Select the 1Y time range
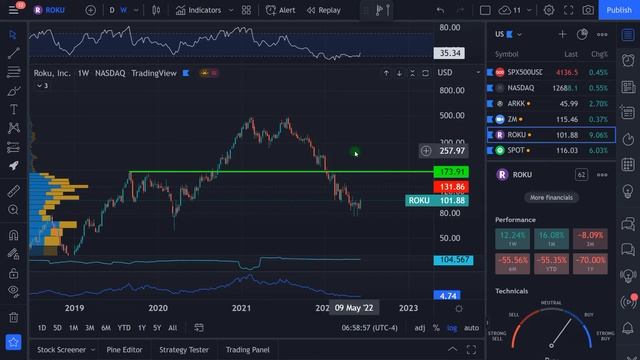 point(142,328)
